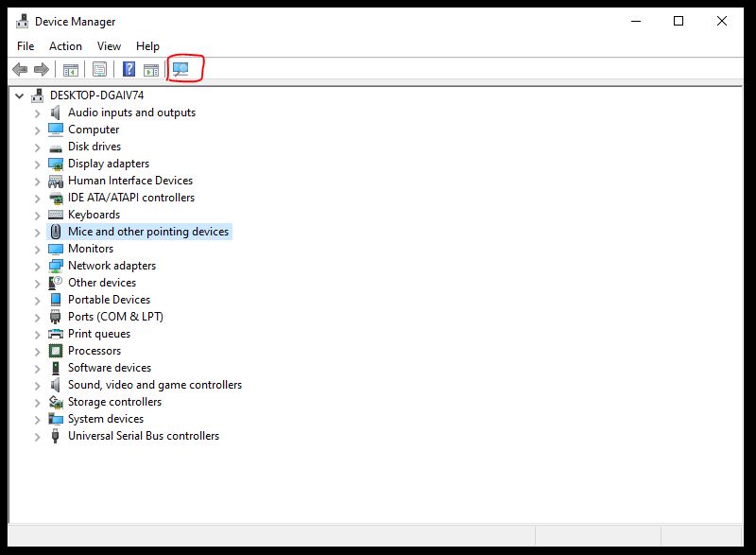Select the IDE ATA/ATAPI controllers label
This screenshot has height=555, width=756.
click(131, 198)
